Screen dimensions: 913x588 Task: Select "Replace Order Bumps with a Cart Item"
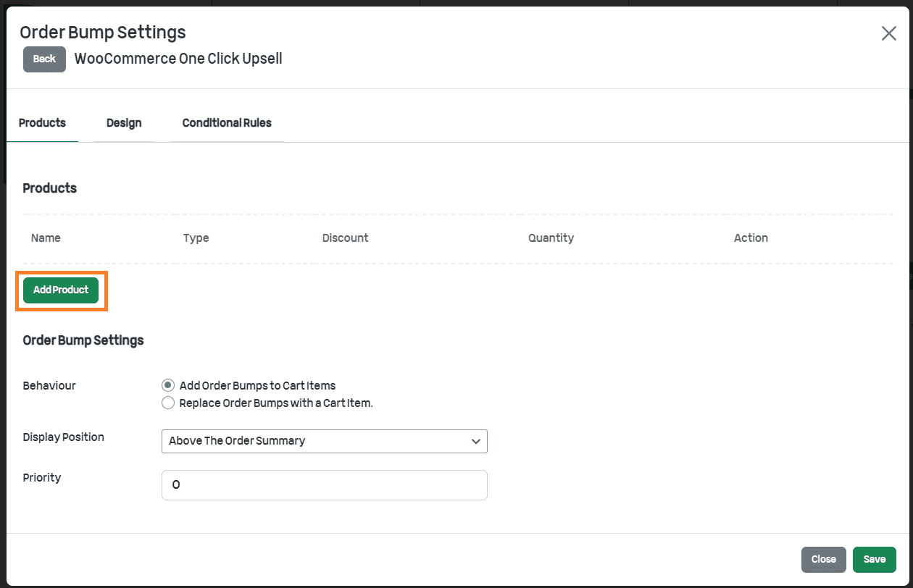point(167,403)
